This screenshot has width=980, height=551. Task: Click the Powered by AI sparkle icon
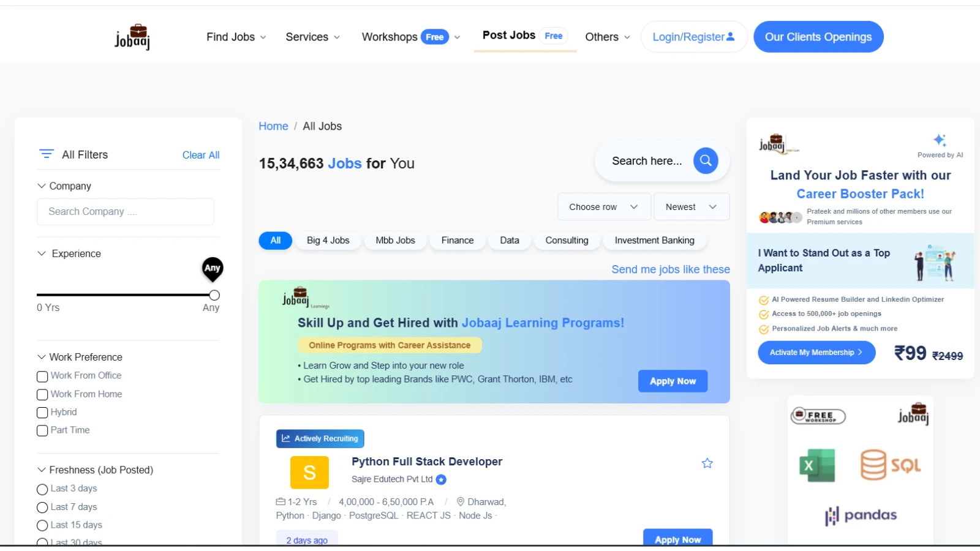coord(940,140)
